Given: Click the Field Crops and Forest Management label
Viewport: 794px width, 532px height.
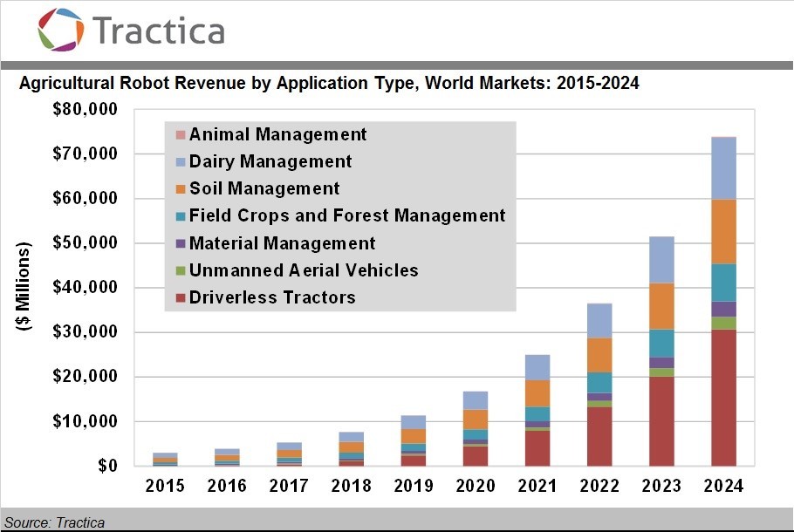Looking at the screenshot, I should 347,215.
